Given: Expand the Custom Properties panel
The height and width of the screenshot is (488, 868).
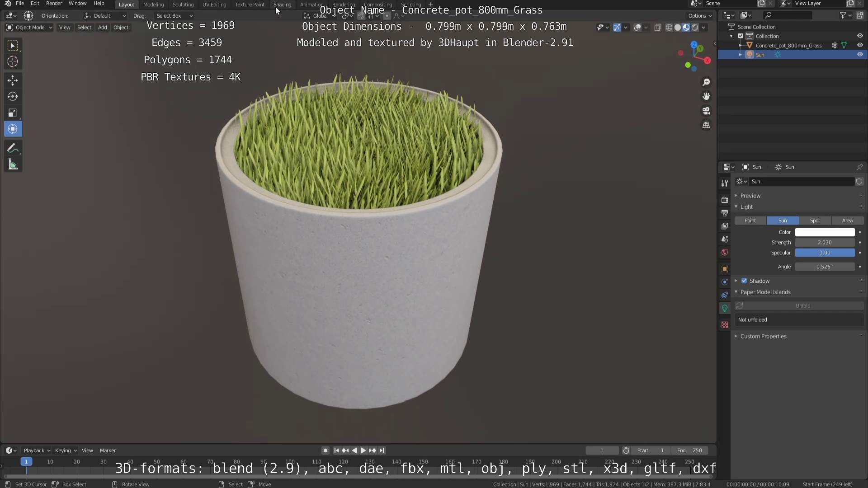Looking at the screenshot, I should click(x=763, y=336).
